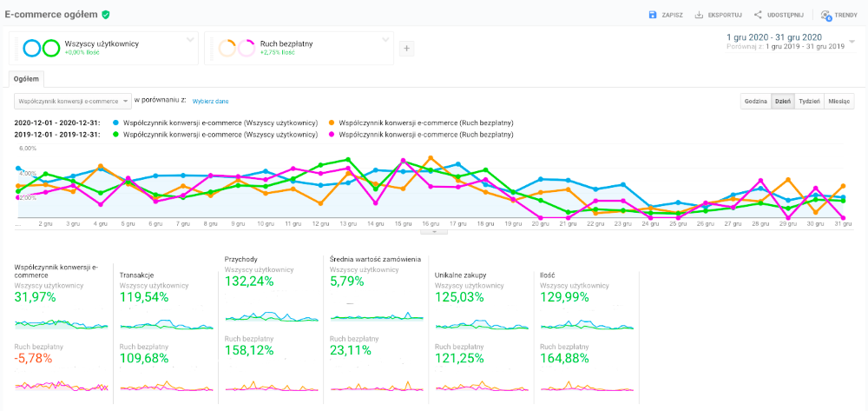Image resolution: width=868 pixels, height=411 pixels.
Task: Click the 119,54% Transakcje value
Action: point(144,297)
